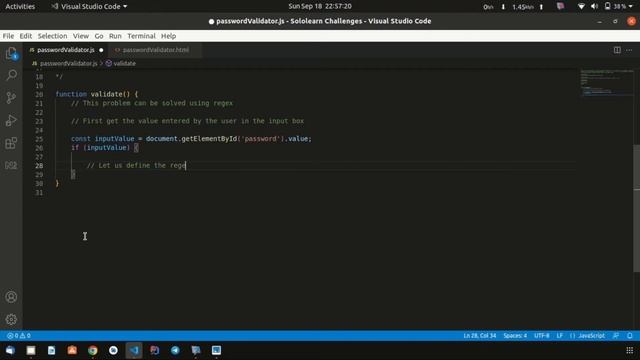This screenshot has width=640, height=360.
Task: Click Activities in the top panel
Action: tap(20, 6)
